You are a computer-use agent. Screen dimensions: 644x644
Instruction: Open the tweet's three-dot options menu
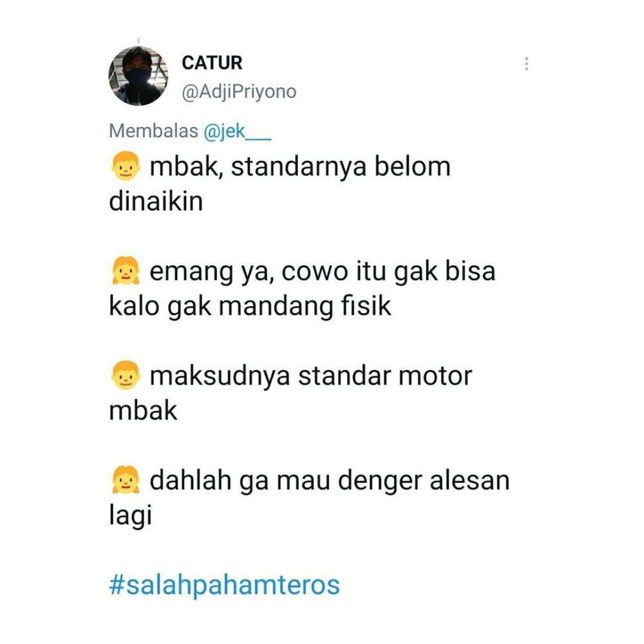click(526, 64)
